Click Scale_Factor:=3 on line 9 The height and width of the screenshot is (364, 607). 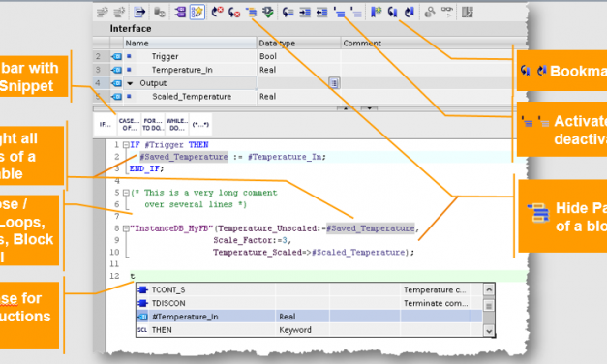(250, 240)
